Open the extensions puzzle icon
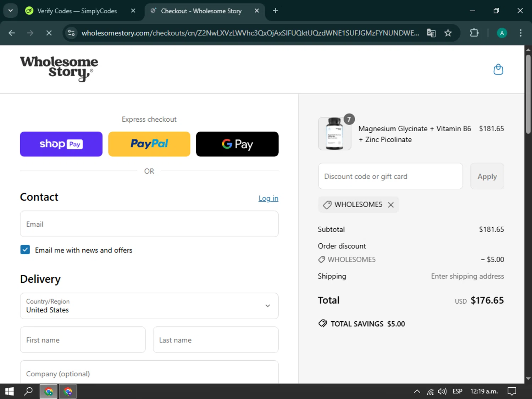Screen dimensions: 532x399 coord(474,33)
